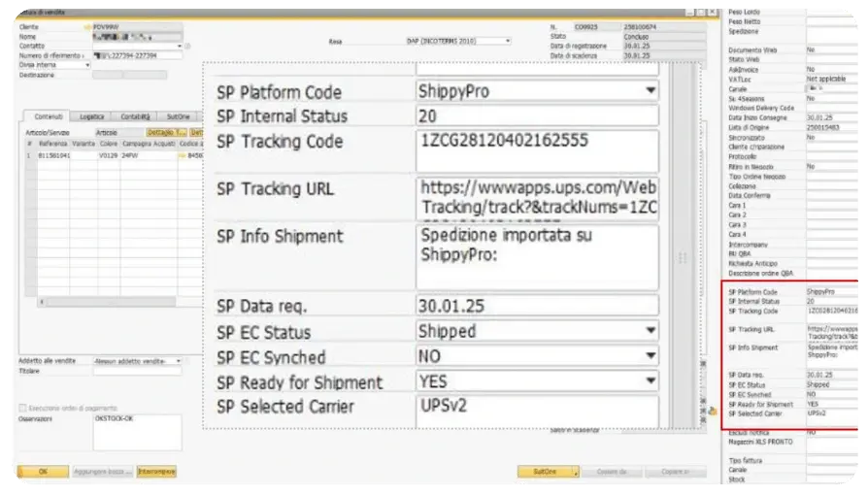Open the SultOne button's dropdown arrow
Viewport: 868px width, 495px height.
(x=576, y=473)
